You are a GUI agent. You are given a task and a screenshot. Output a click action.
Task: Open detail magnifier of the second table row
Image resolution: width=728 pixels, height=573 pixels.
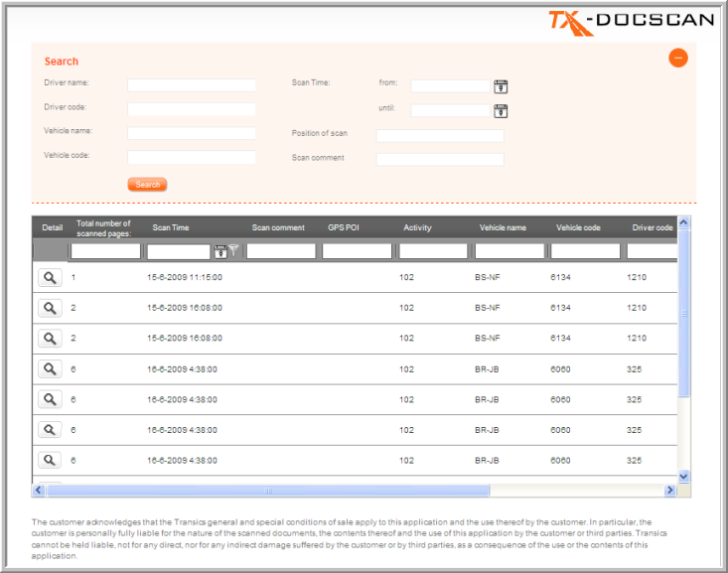(50, 309)
